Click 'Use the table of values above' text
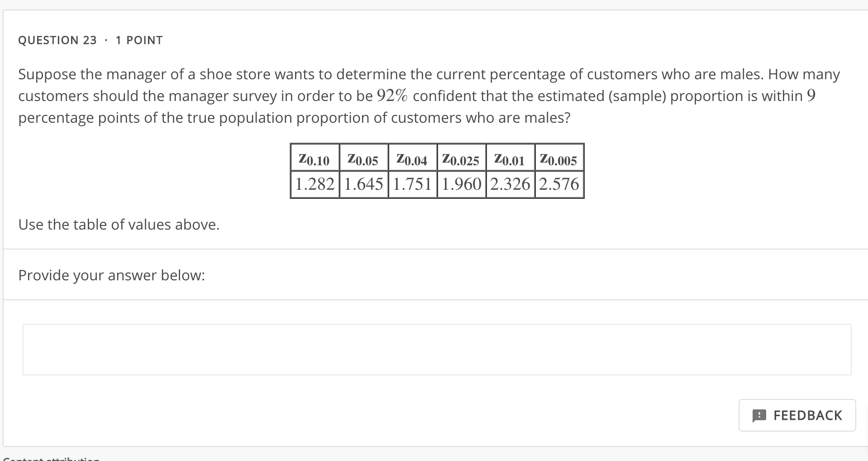Image resolution: width=868 pixels, height=461 pixels. [119, 224]
